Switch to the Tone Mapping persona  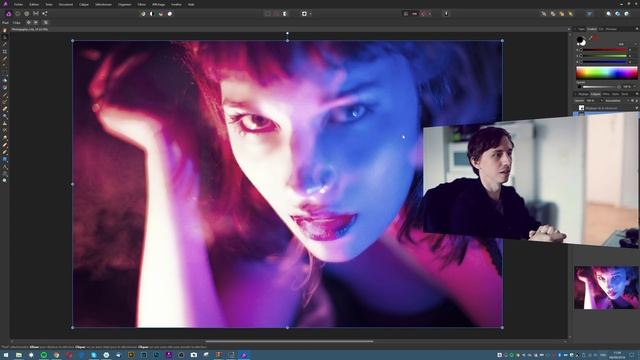click(x=36, y=13)
